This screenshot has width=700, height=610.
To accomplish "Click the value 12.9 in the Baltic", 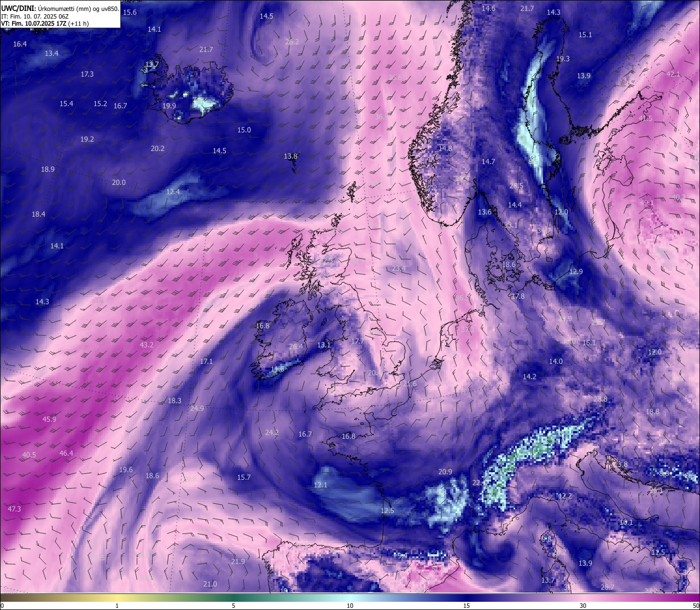I will (576, 271).
